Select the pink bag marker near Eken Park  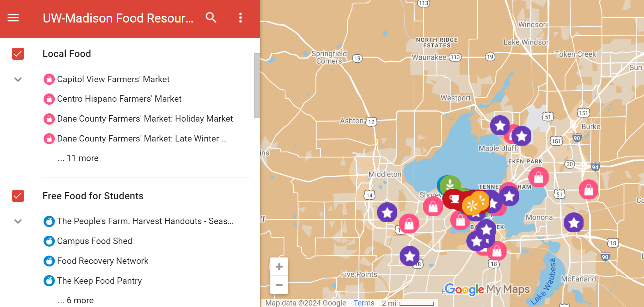[538, 177]
